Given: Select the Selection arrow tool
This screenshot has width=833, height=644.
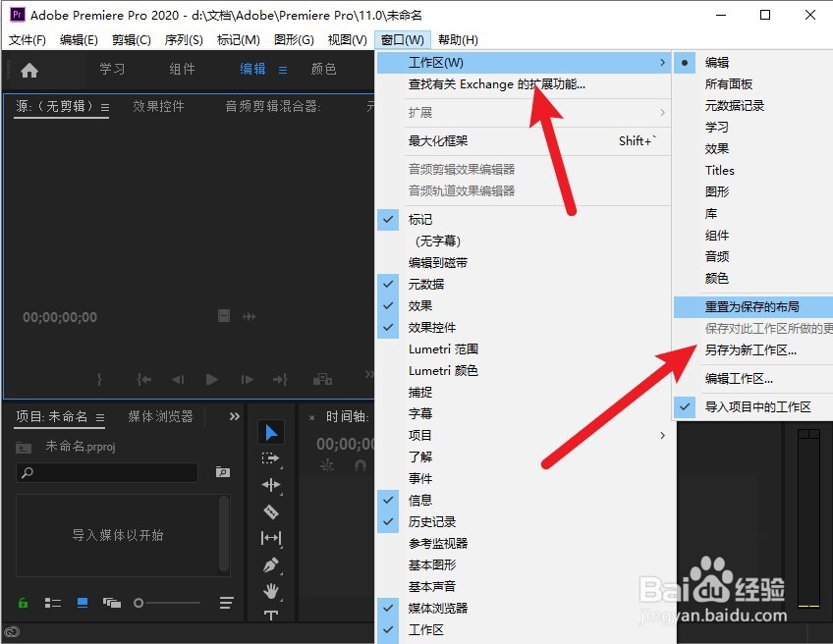Looking at the screenshot, I should pos(271,433).
